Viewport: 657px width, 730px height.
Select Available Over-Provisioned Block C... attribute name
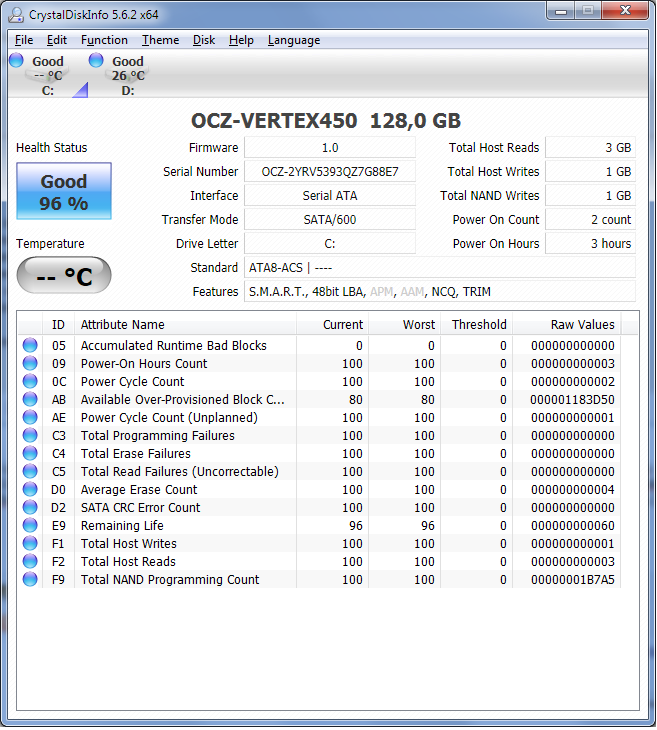coord(183,399)
